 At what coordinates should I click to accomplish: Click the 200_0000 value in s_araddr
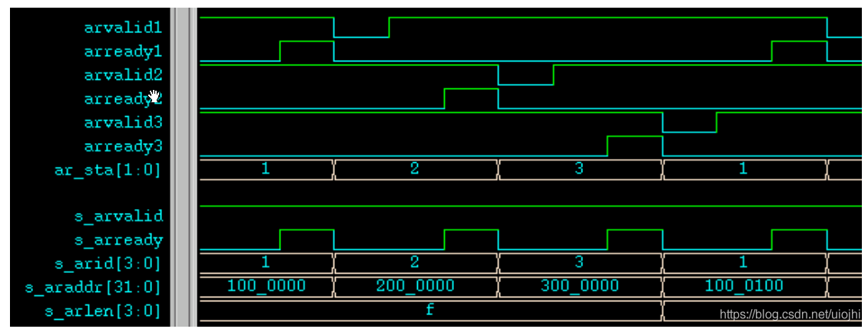[415, 286]
